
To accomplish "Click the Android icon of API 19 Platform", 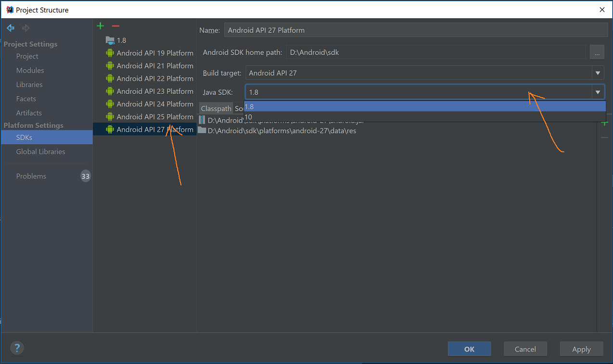I will click(x=110, y=53).
